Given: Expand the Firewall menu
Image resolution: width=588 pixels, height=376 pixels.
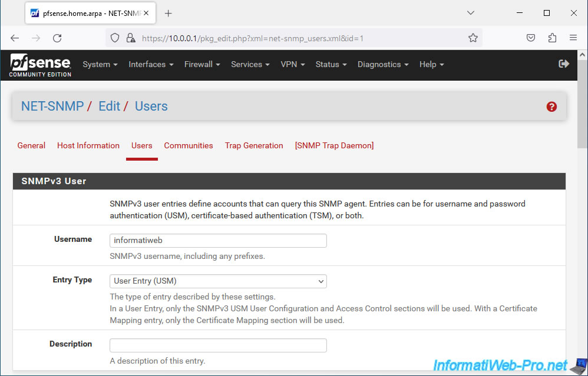Looking at the screenshot, I should pos(202,64).
